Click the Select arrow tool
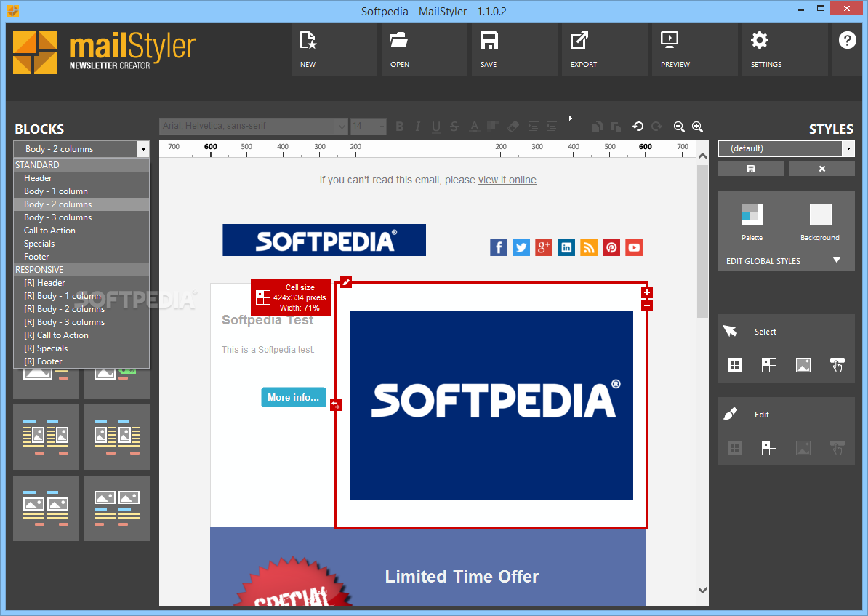868x616 pixels. [x=730, y=331]
